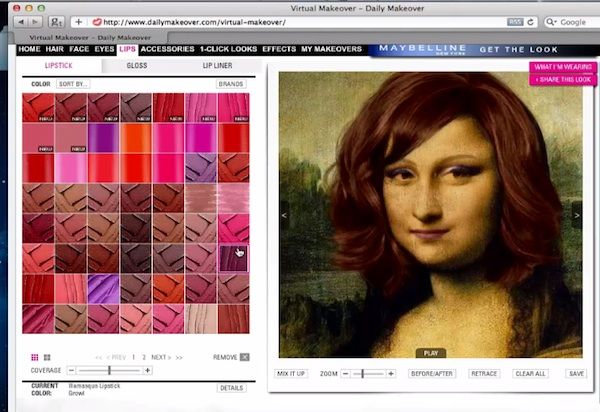Click NEXT page link
The height and width of the screenshot is (412, 600).
coord(161,357)
